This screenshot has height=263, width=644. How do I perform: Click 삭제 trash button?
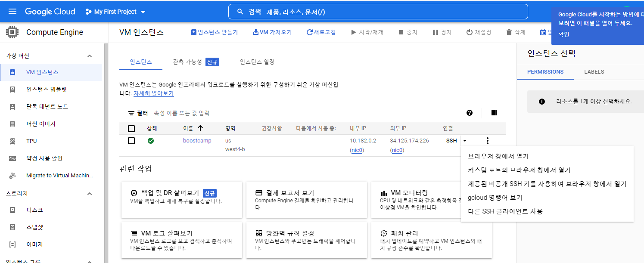point(516,32)
